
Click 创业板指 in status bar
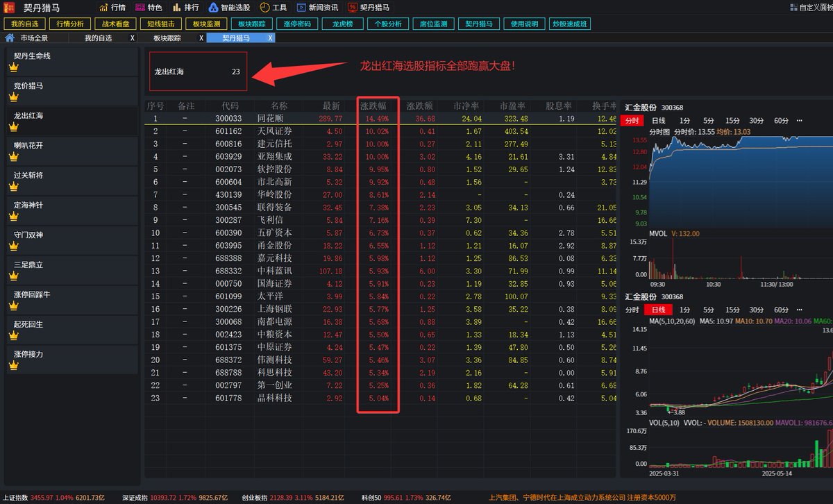tap(255, 498)
